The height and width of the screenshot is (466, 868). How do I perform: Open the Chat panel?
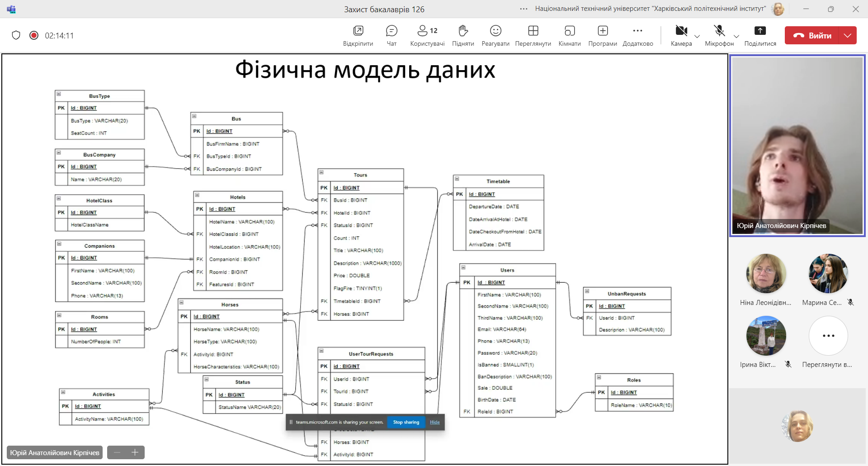392,35
